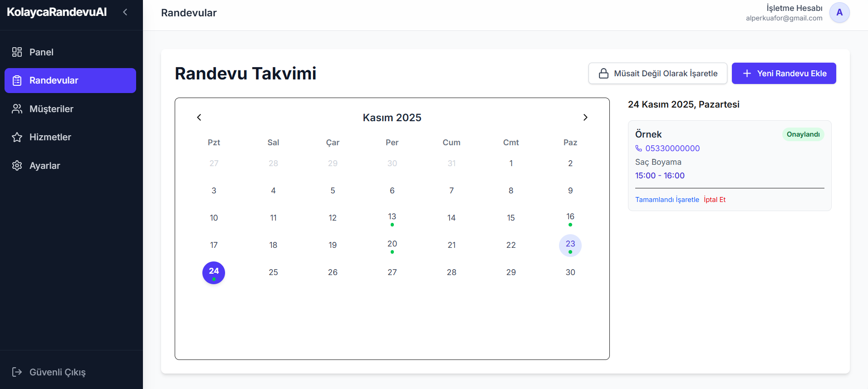This screenshot has height=389, width=868.
Task: Select November 23 on the calendar
Action: tap(570, 245)
